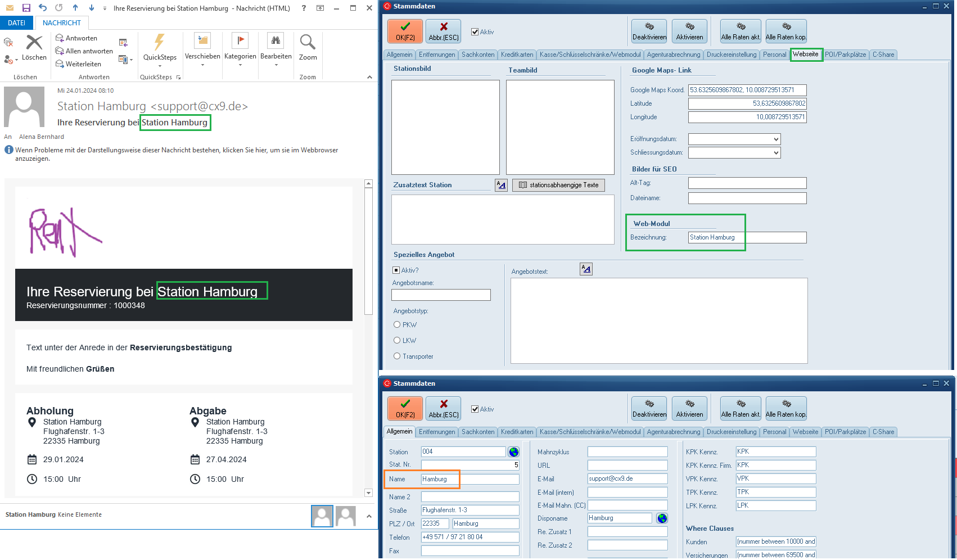The width and height of the screenshot is (957, 560).
Task: Click the Web-Modul Bezeichnung input field
Action: [x=747, y=238]
